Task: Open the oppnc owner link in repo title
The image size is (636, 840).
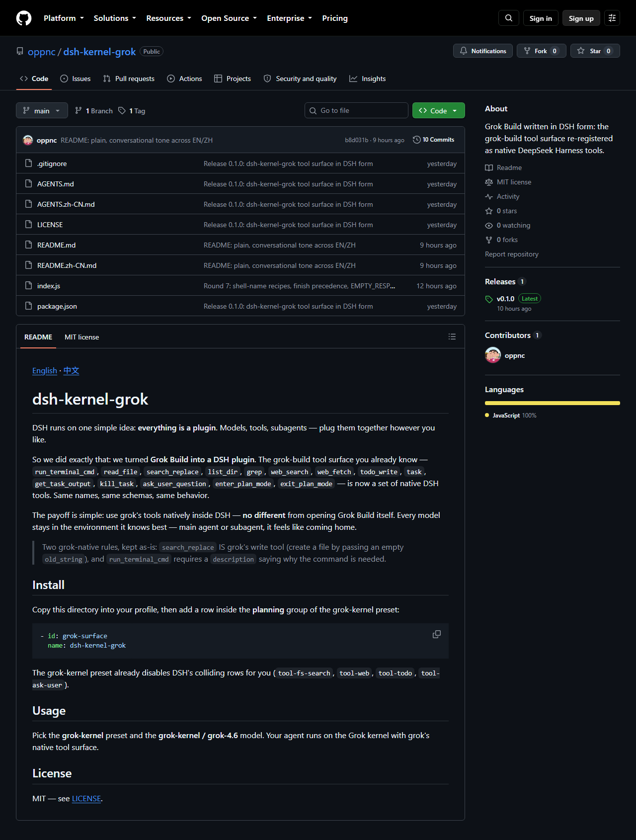Action: coord(42,52)
